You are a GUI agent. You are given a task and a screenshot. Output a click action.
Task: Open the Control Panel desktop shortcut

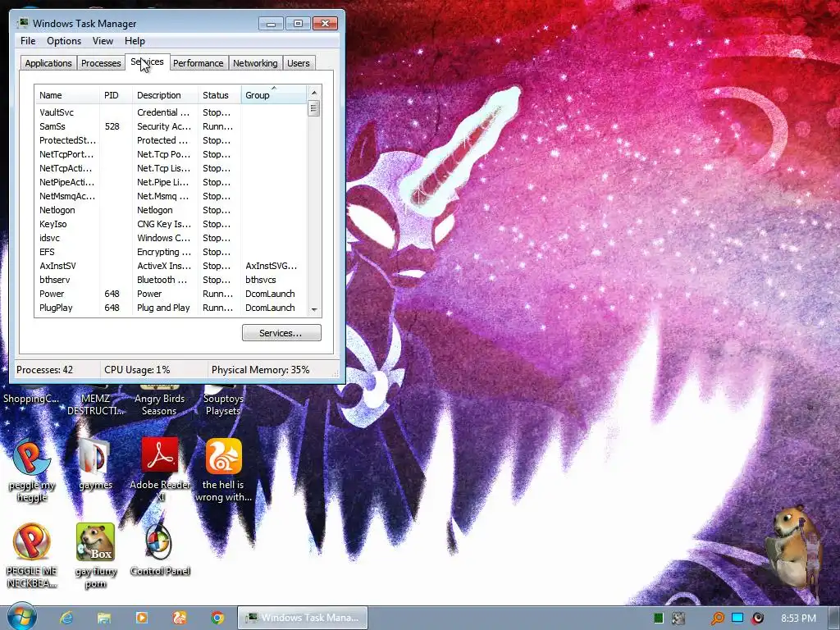160,550
